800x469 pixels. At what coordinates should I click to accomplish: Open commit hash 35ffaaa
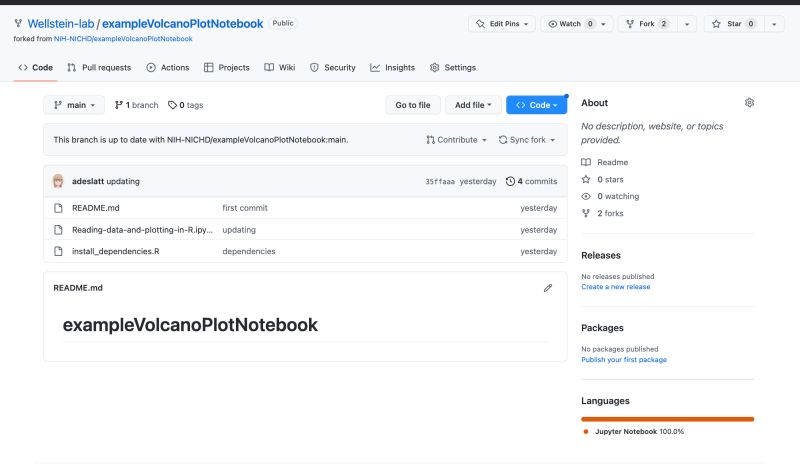(x=440, y=182)
